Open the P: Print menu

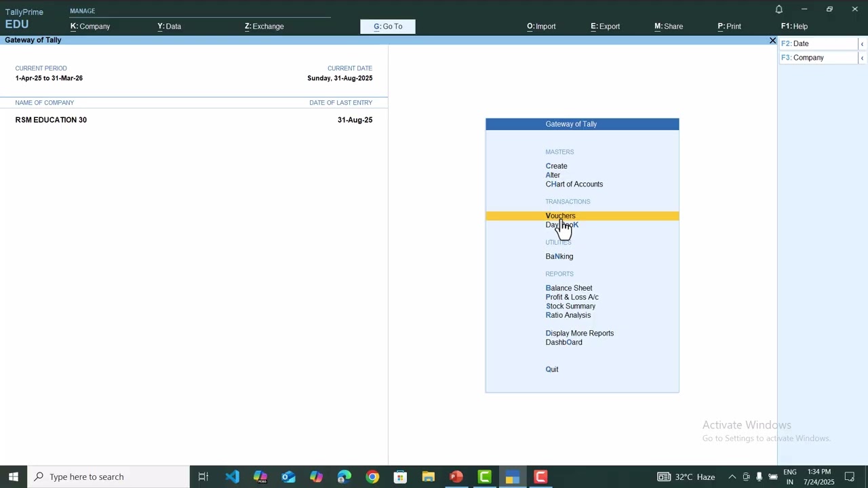729,26
